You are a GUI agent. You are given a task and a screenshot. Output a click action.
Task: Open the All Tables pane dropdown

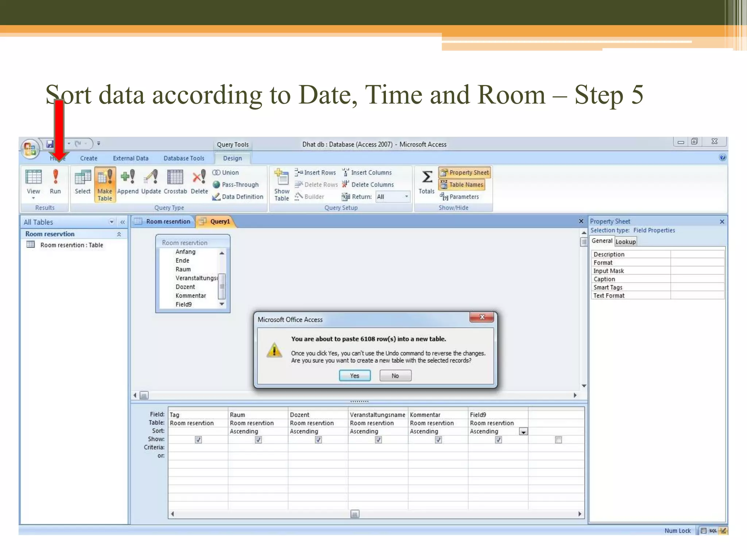(x=112, y=222)
